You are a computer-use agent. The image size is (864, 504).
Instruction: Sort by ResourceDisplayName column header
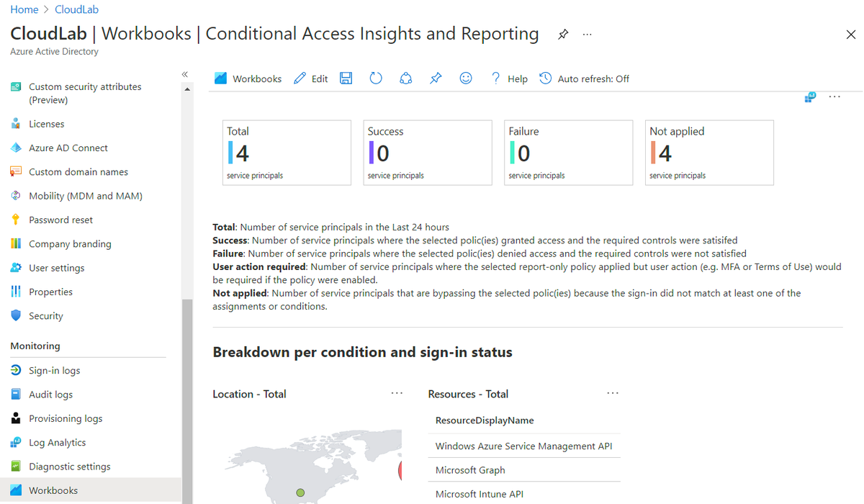coord(485,420)
